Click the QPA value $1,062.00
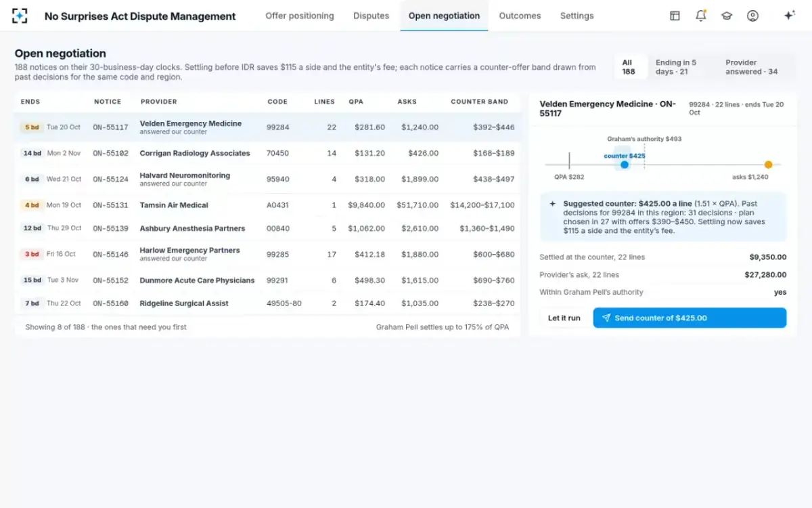812x508 pixels. [x=367, y=229]
